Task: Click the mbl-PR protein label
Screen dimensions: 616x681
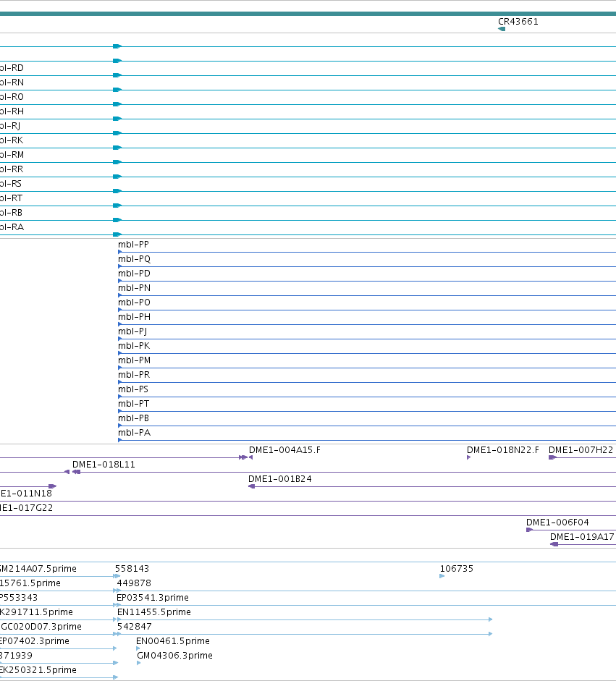Action: click(134, 375)
